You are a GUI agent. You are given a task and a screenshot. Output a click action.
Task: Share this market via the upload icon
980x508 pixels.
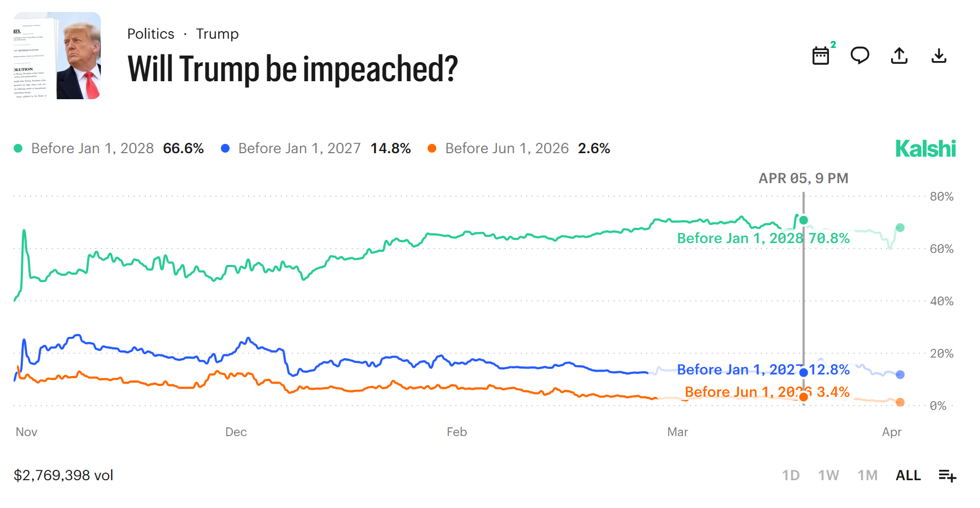[x=900, y=55]
